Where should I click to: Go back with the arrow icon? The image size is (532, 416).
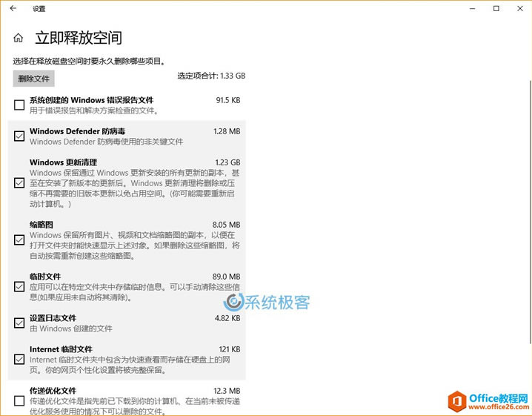click(13, 8)
